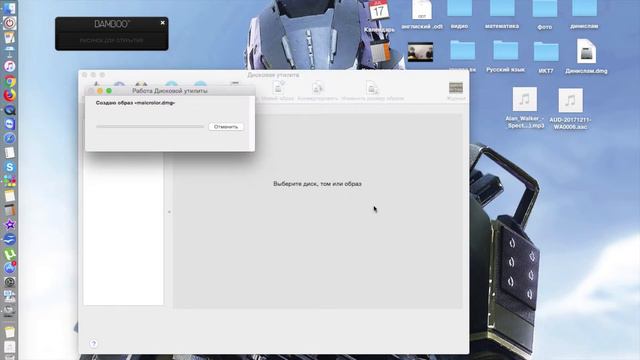Choose the Изменить размер образа toolbar icon
The image size is (640, 360).
pos(372,91)
